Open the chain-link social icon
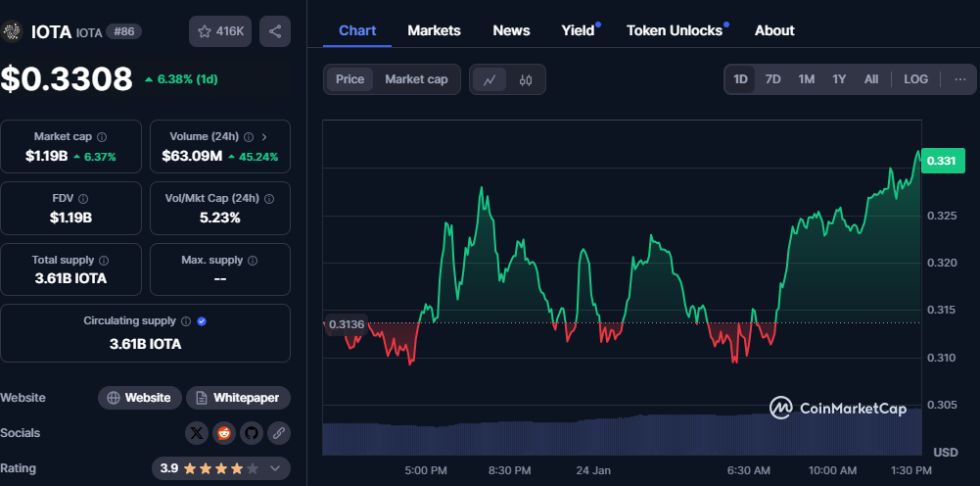The width and height of the screenshot is (980, 486). point(279,433)
